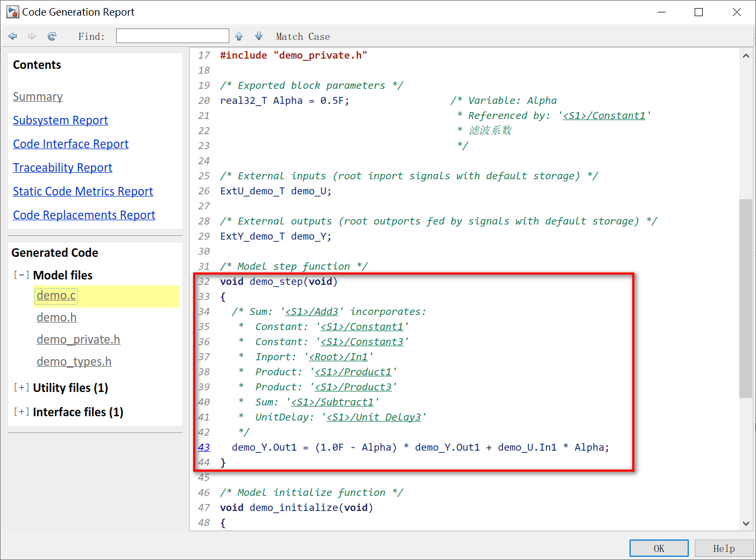Click the External inputs comment on line 25
This screenshot has width=756, height=560.
pos(409,176)
